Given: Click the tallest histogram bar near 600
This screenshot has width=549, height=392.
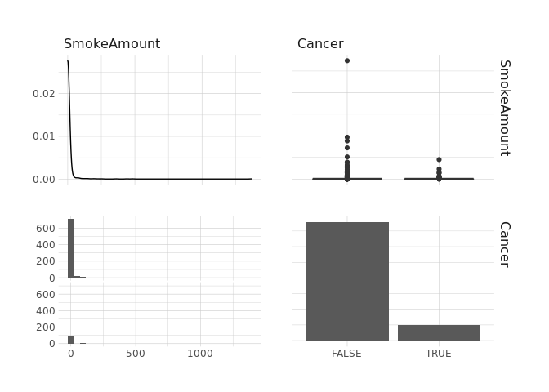Looking at the screenshot, I should [70, 248].
